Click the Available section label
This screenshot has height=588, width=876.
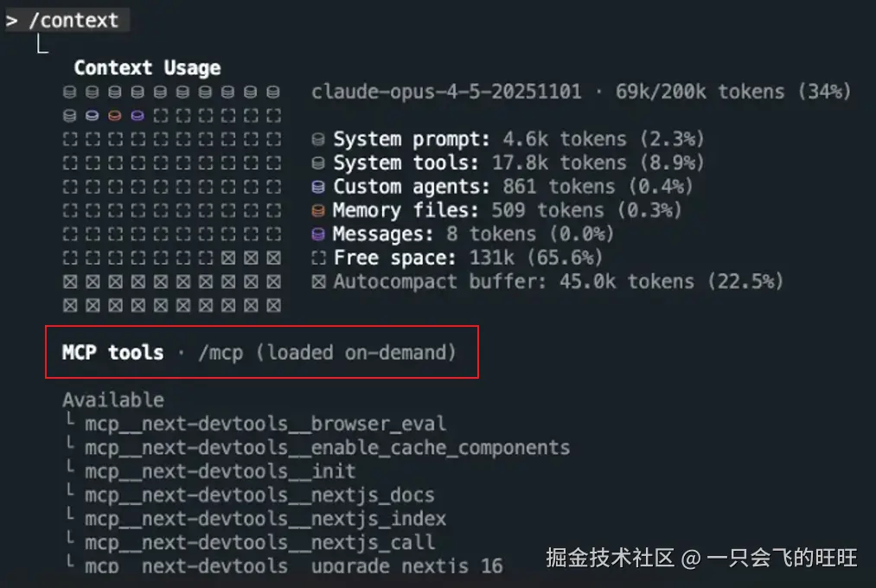(x=112, y=399)
